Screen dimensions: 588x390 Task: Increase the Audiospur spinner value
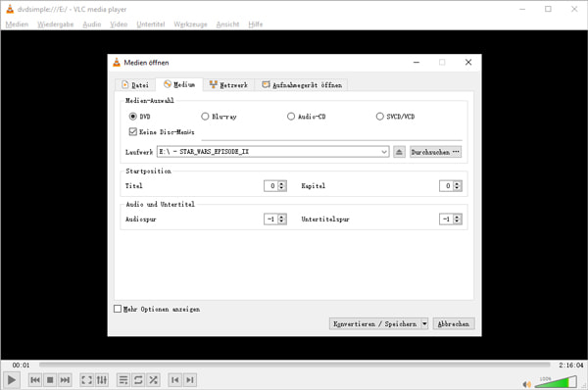point(282,217)
